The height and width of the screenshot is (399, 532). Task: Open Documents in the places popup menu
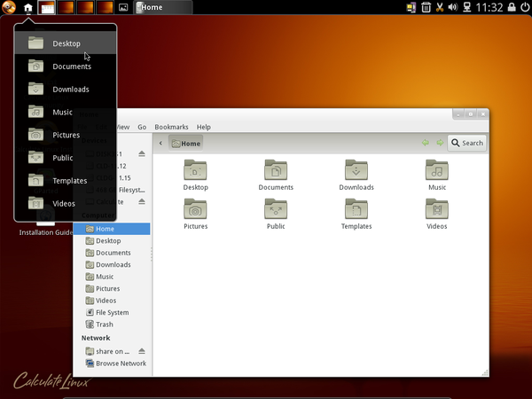pyautogui.click(x=65, y=66)
